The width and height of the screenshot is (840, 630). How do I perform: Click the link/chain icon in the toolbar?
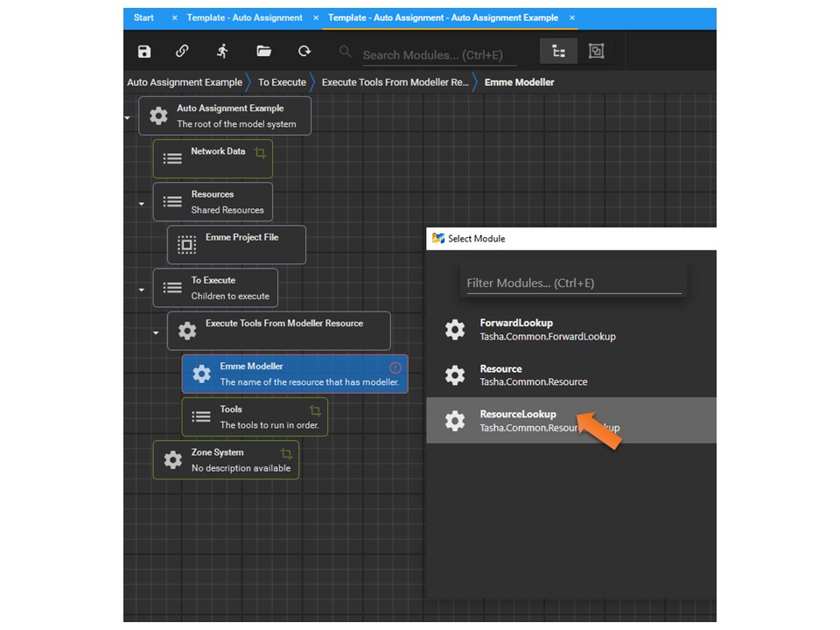click(182, 52)
